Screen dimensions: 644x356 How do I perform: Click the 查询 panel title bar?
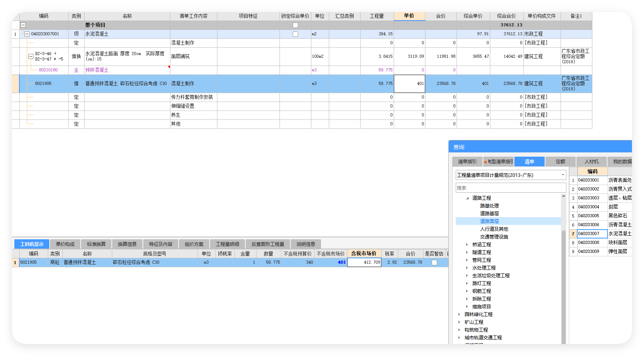(540, 147)
